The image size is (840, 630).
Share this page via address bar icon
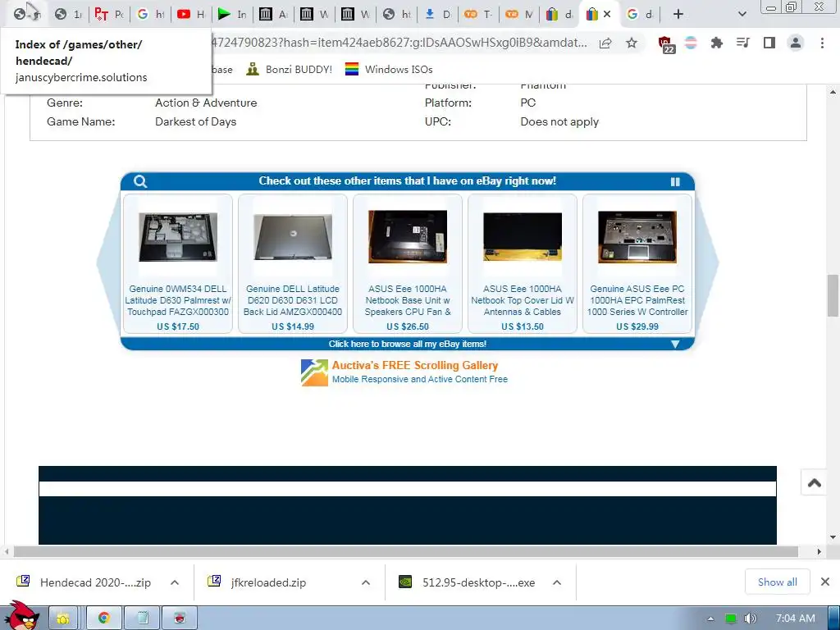tap(605, 43)
